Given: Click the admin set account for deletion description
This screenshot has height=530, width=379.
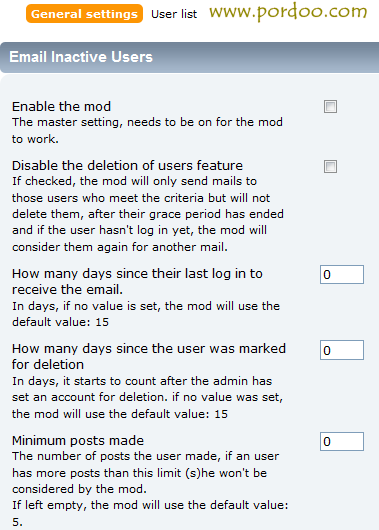Looking at the screenshot, I should [x=147, y=398].
